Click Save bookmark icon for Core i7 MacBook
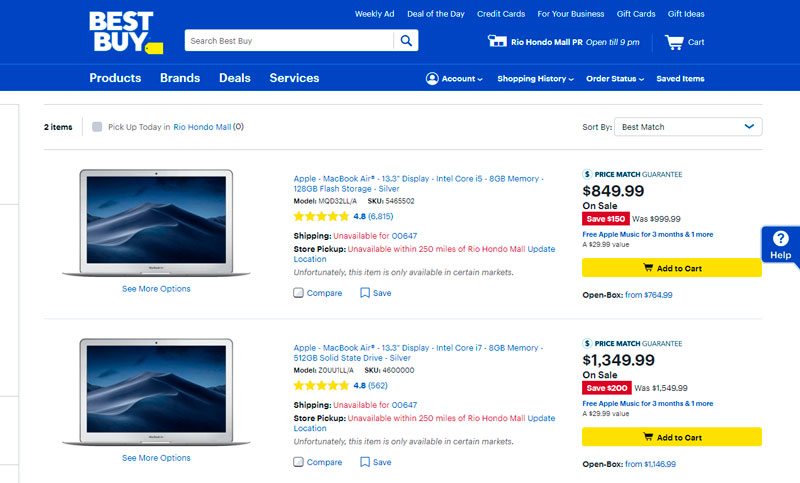The image size is (800, 483). click(365, 462)
